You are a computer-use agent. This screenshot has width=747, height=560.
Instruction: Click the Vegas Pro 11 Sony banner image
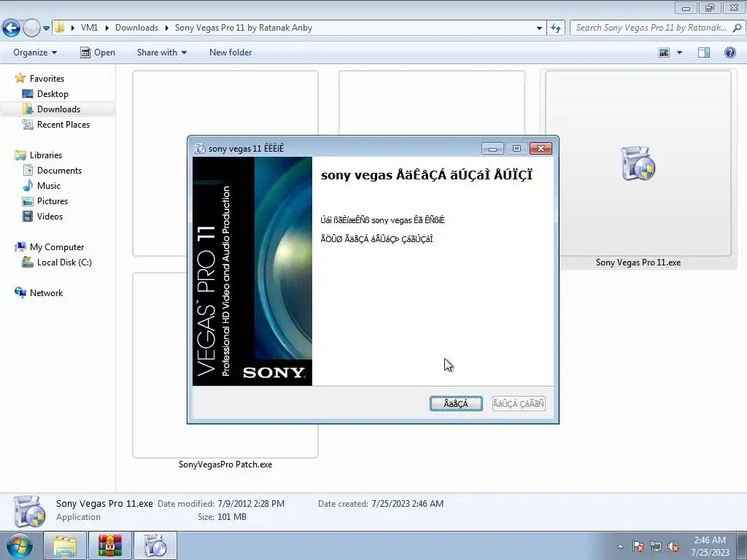252,271
